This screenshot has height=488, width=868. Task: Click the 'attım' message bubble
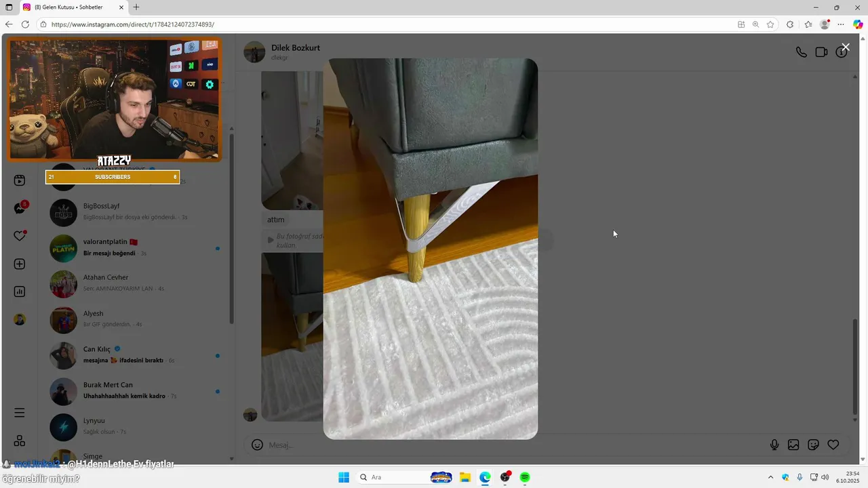(276, 220)
